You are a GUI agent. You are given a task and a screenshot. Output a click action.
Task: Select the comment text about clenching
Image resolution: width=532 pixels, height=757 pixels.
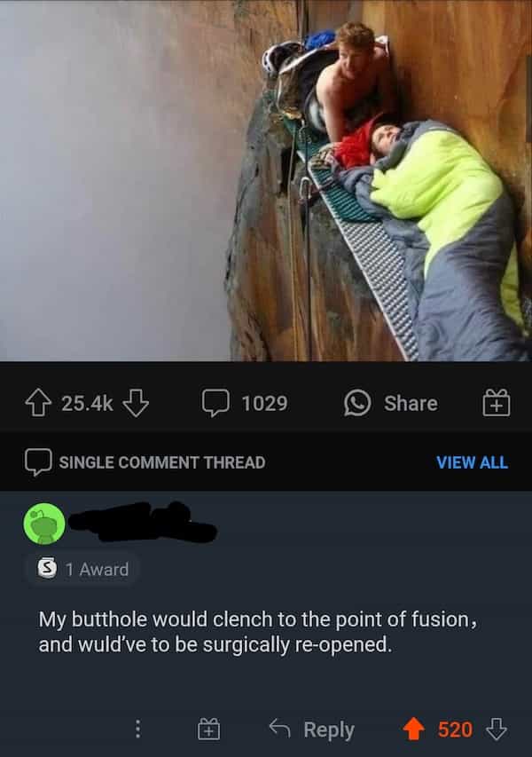coord(258,632)
